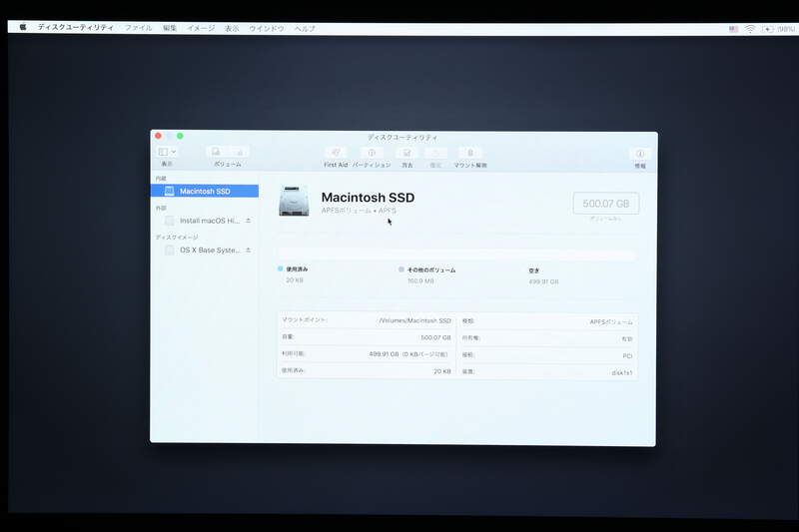Image resolution: width=799 pixels, height=532 pixels.
Task: Click the First Aid toolbar icon
Action: 336,153
